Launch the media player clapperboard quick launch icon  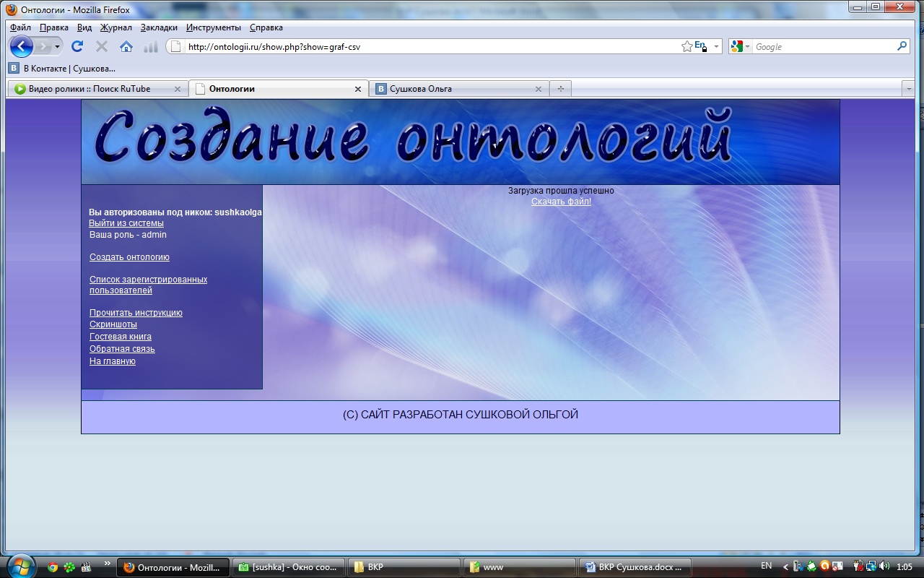[x=86, y=567]
